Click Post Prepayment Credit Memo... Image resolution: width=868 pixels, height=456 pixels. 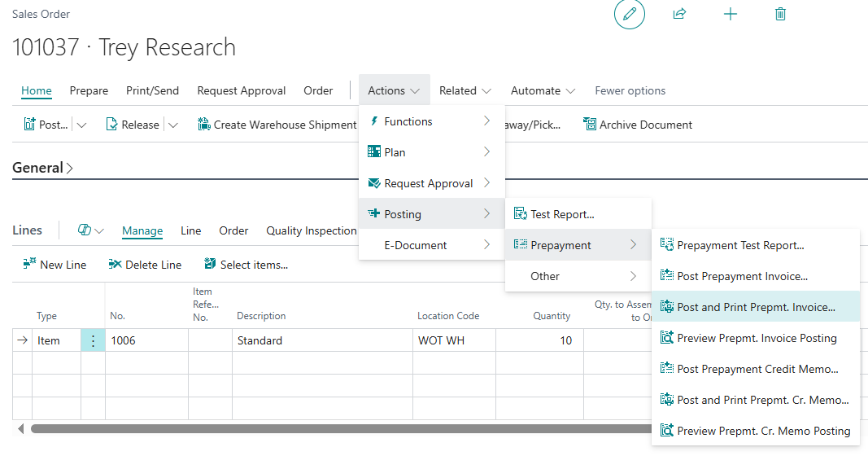tap(756, 369)
